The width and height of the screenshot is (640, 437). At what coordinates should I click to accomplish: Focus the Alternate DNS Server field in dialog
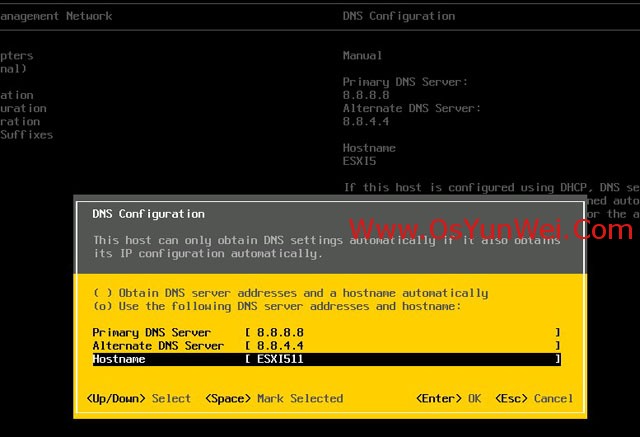click(x=400, y=345)
